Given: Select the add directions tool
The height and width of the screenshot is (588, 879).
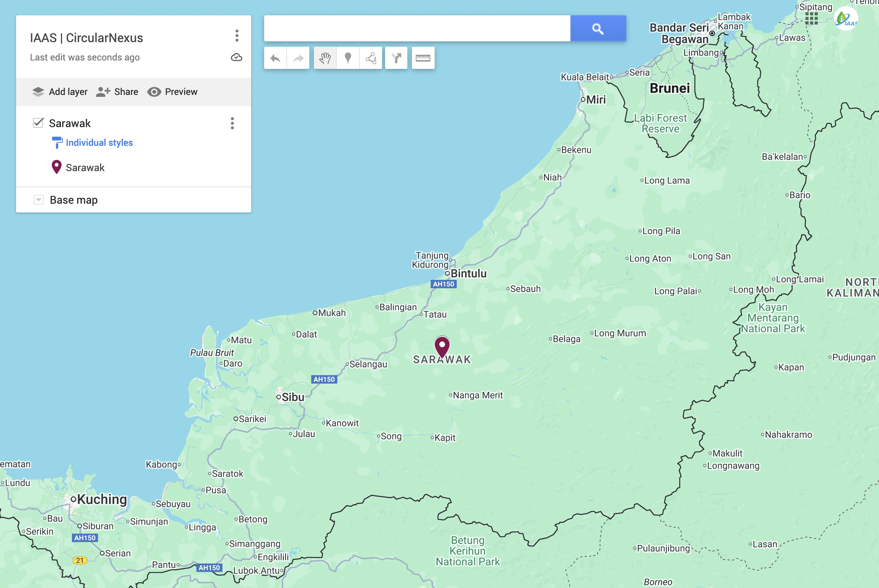Looking at the screenshot, I should coord(396,58).
